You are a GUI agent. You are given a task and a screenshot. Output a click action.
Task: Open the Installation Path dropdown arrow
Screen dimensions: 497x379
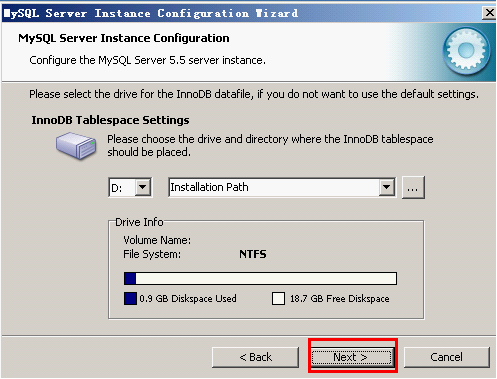coord(386,187)
